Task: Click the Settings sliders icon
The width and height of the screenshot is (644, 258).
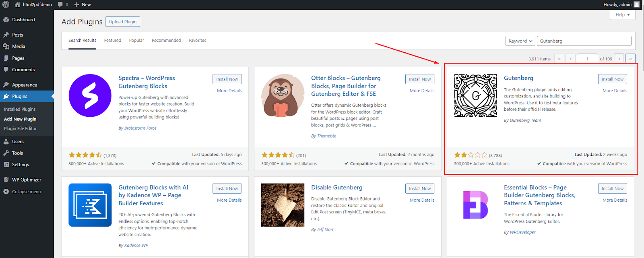Action: [x=6, y=164]
